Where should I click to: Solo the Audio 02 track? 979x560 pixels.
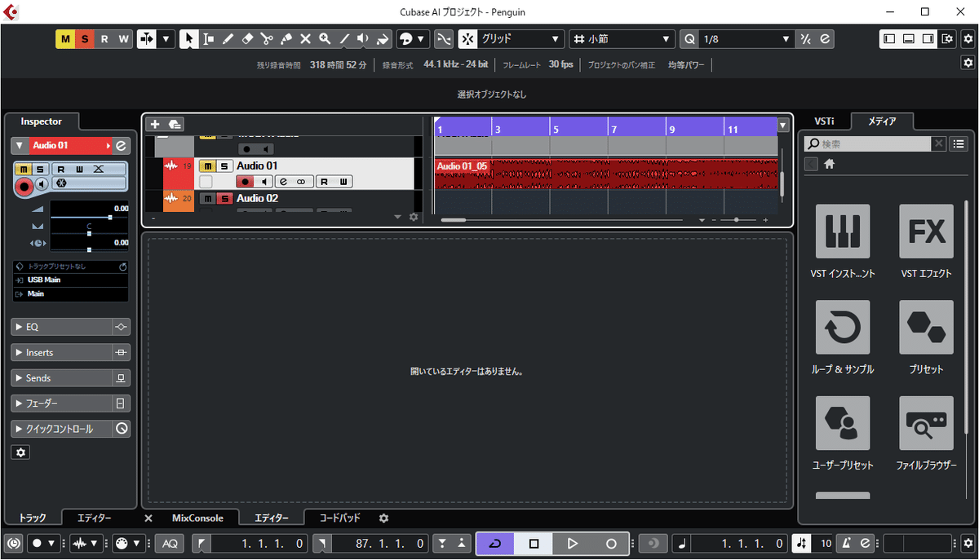coord(225,198)
